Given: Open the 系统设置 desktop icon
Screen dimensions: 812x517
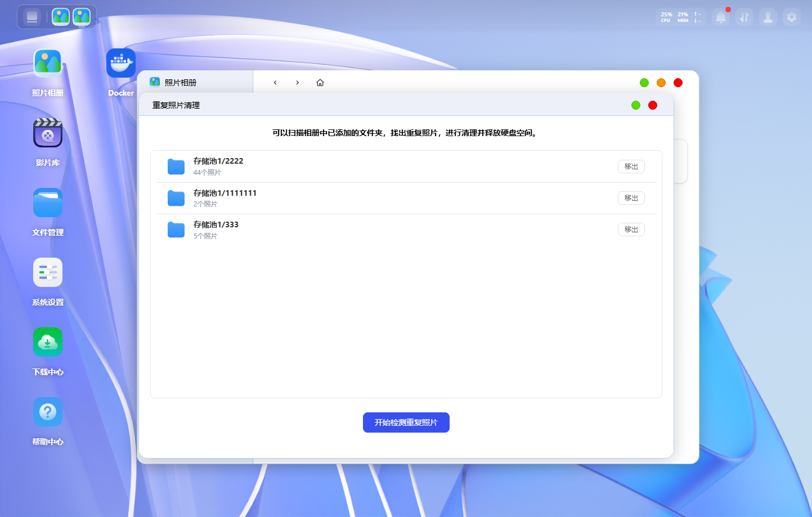Looking at the screenshot, I should (x=48, y=272).
